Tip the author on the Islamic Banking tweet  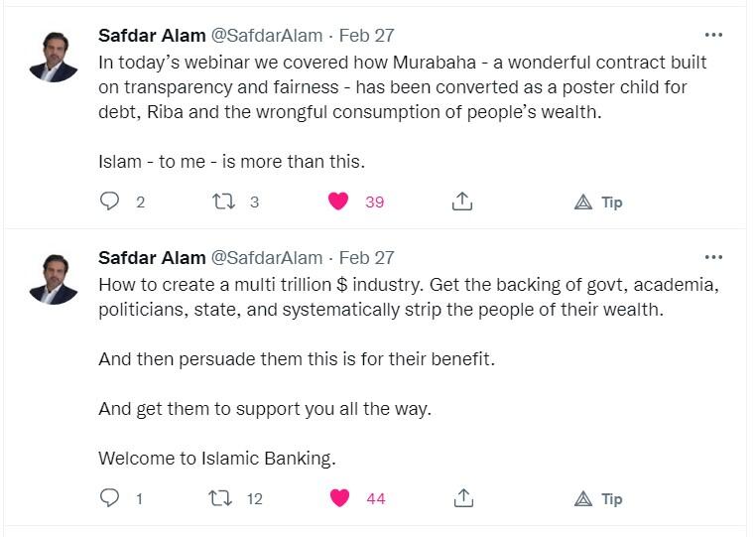[x=598, y=498]
